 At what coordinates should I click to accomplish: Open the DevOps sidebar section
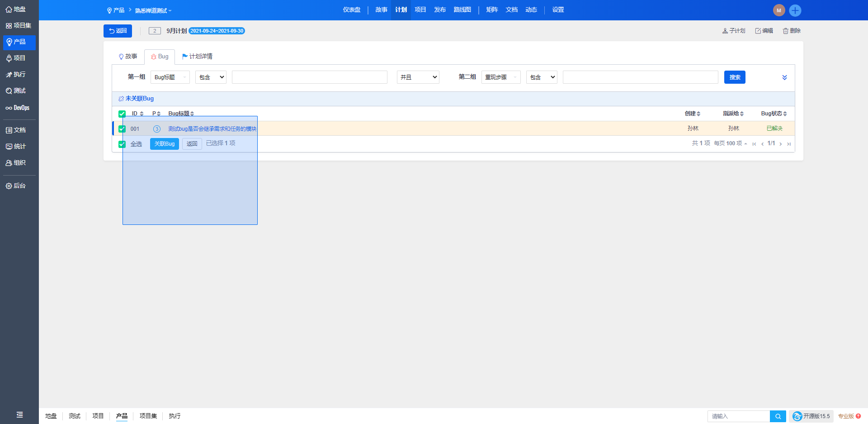(x=18, y=108)
